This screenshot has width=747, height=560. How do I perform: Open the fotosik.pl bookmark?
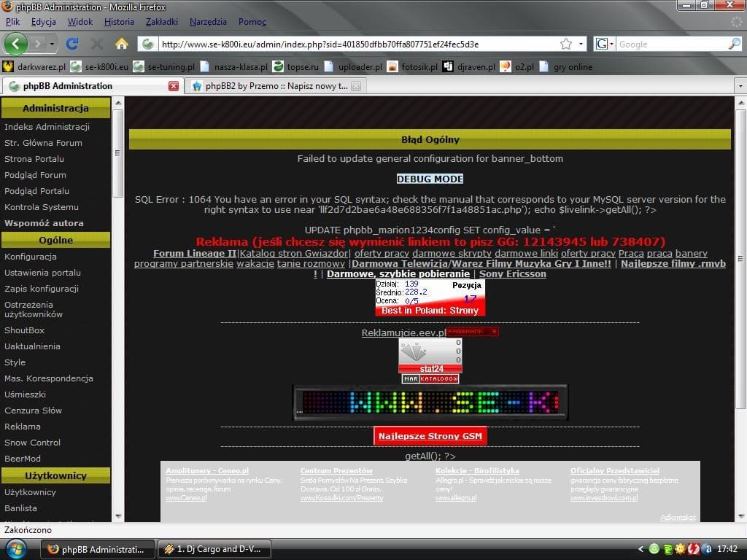coord(412,66)
